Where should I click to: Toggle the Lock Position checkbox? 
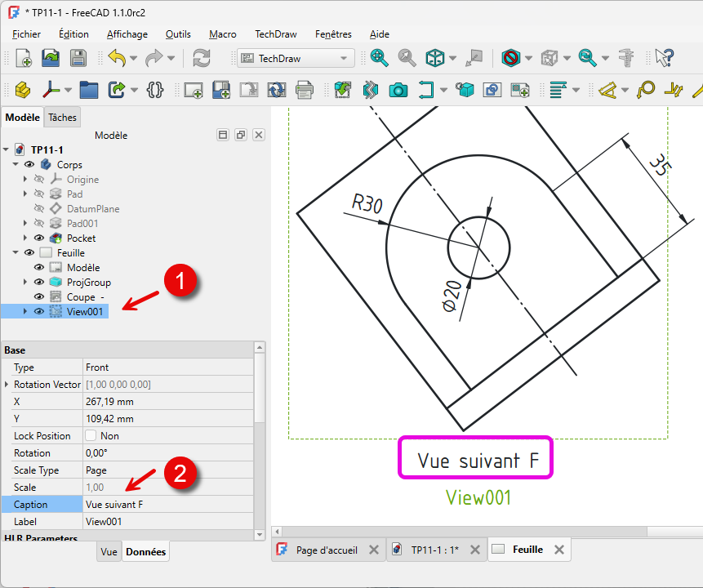point(91,436)
